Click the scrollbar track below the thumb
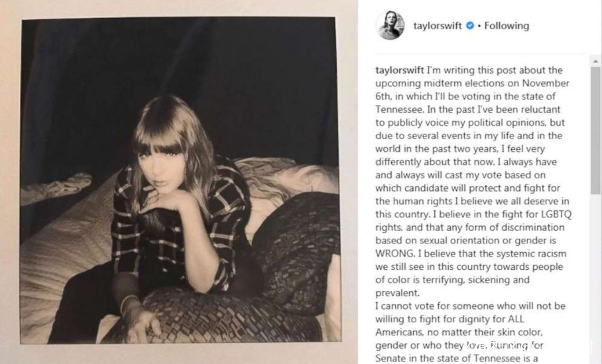The image size is (602, 364). pyautogui.click(x=595, y=276)
